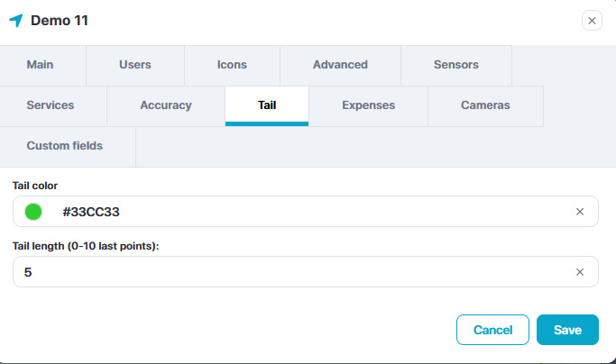Click the navigation arrow icon beside Demo 11
Viewport: 616px width, 364px height.
point(16,21)
